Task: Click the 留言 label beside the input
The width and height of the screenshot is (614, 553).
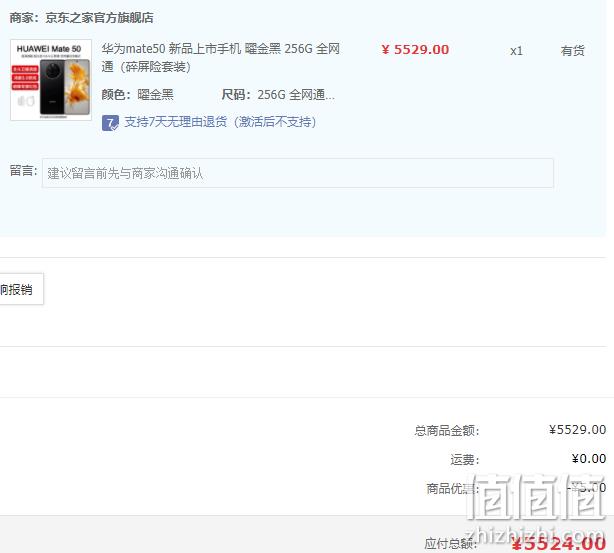Action: tap(23, 171)
